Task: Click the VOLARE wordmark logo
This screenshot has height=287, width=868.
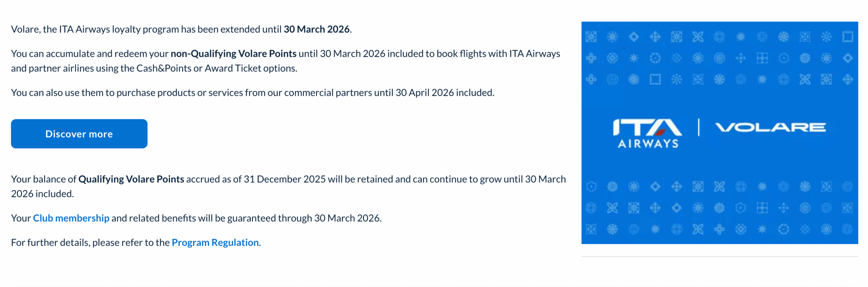Action: point(770,127)
